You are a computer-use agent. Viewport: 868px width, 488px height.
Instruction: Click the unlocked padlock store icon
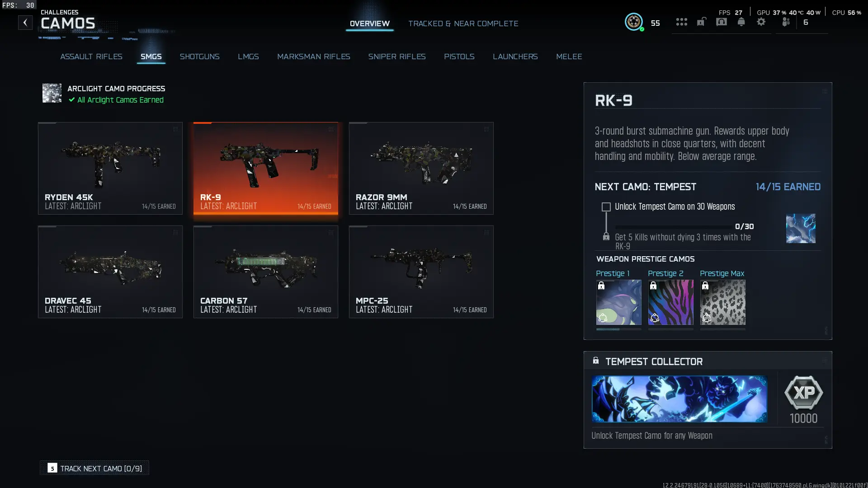click(701, 22)
